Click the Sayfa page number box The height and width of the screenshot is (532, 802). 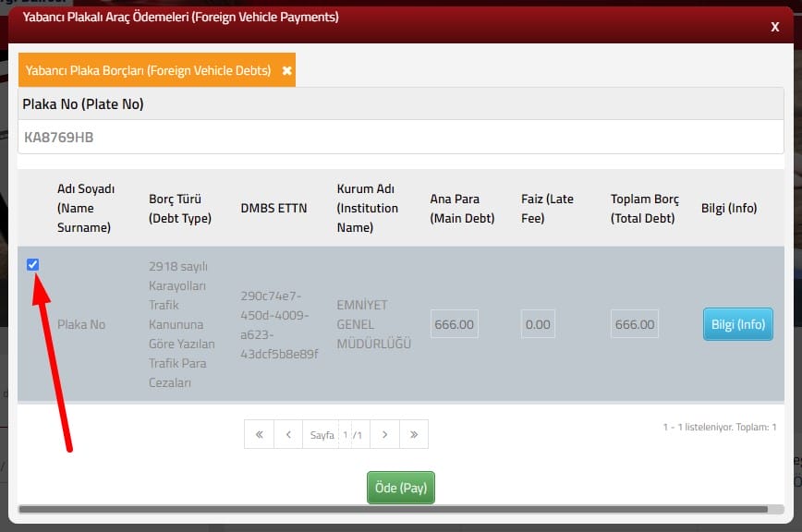point(346,434)
